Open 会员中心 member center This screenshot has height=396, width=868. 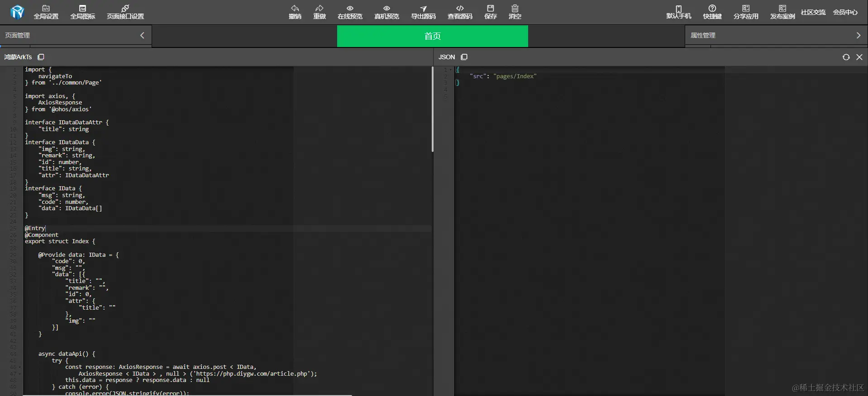click(x=845, y=12)
